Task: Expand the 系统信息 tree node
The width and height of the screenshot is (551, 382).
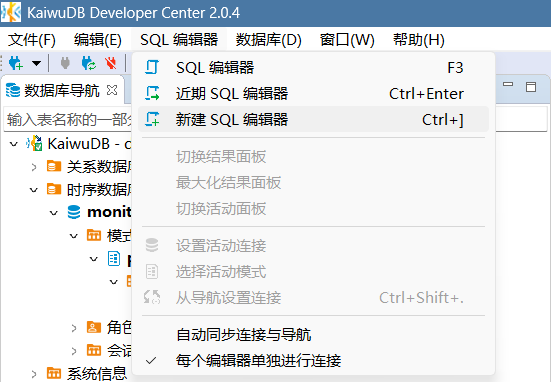Action: [x=34, y=374]
